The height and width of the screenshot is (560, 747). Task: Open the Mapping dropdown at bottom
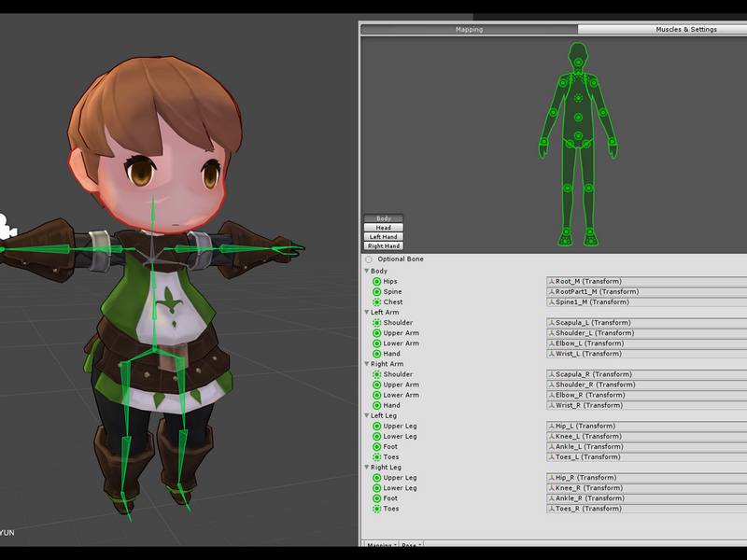[x=380, y=544]
